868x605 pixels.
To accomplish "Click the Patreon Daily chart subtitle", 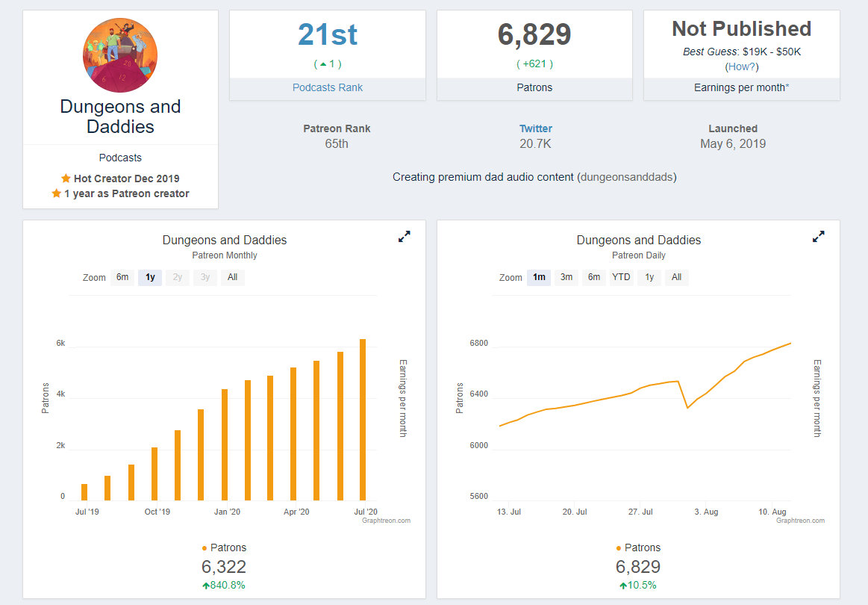I will click(639, 255).
